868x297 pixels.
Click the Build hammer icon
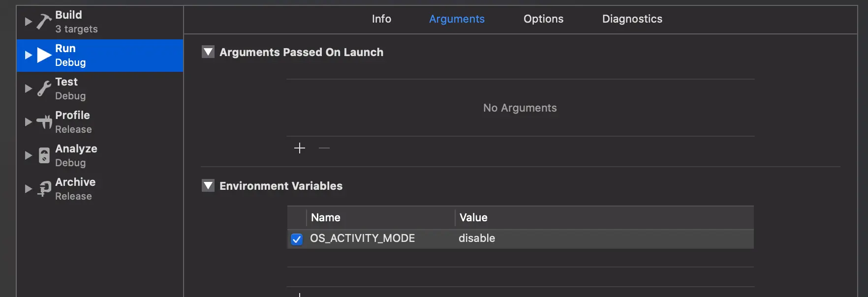(44, 22)
